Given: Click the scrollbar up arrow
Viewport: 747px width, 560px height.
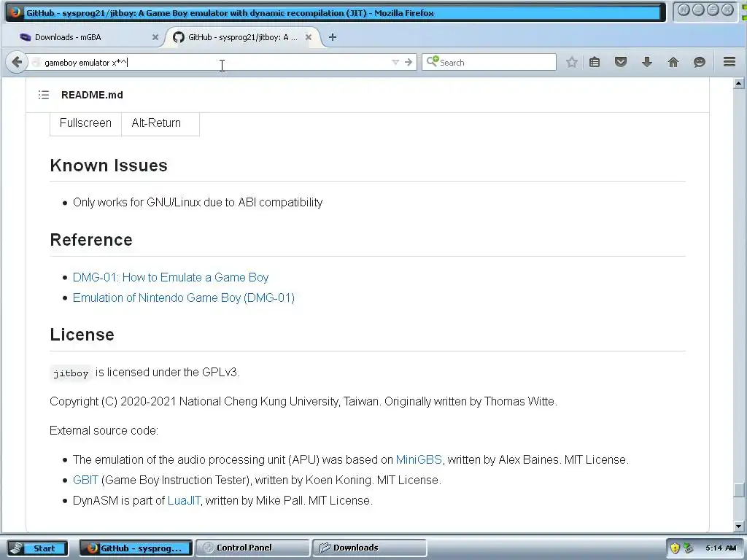Looking at the screenshot, I should [x=738, y=83].
